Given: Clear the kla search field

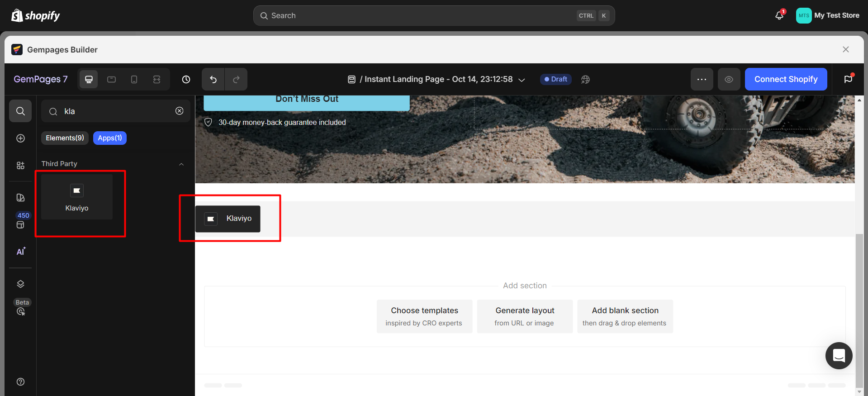Looking at the screenshot, I should coord(180,111).
